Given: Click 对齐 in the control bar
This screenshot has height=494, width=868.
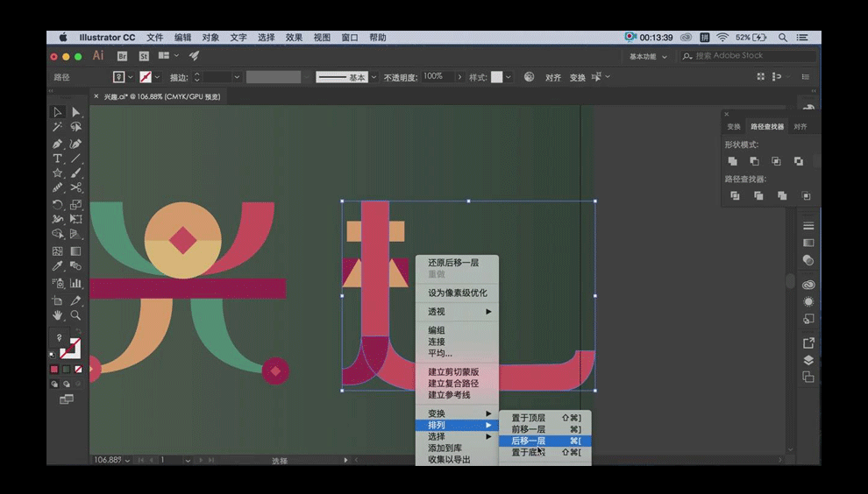Looking at the screenshot, I should (x=552, y=77).
